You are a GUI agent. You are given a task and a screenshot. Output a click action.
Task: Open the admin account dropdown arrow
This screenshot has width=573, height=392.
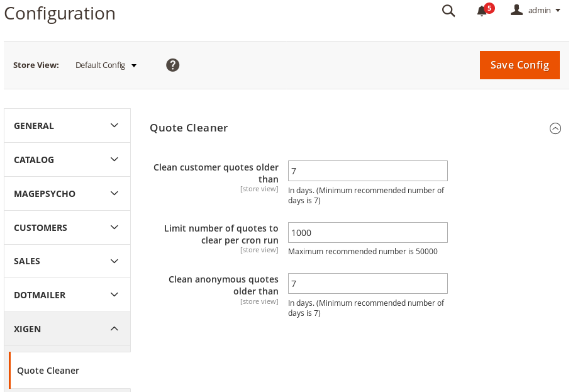click(558, 11)
